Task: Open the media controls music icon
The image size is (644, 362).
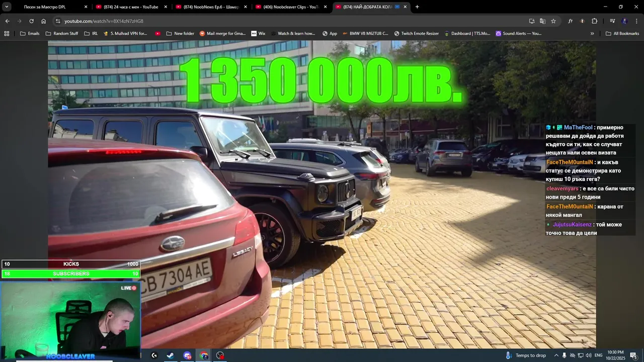Action: [x=612, y=21]
